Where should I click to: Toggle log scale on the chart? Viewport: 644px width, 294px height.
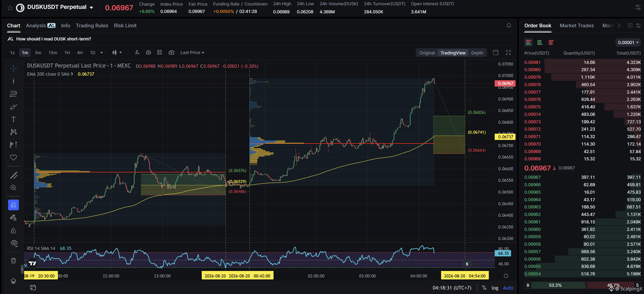tap(495, 288)
